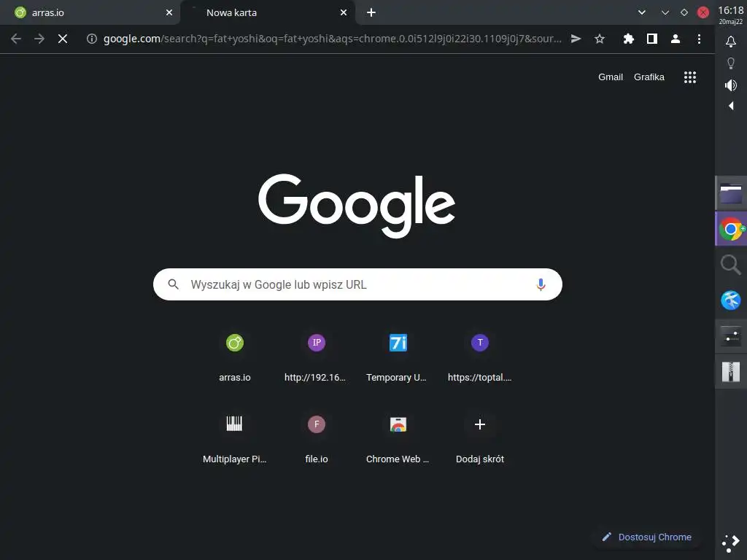Open the arras.io shortcut
Viewport: 747px width, 560px height.
234,357
